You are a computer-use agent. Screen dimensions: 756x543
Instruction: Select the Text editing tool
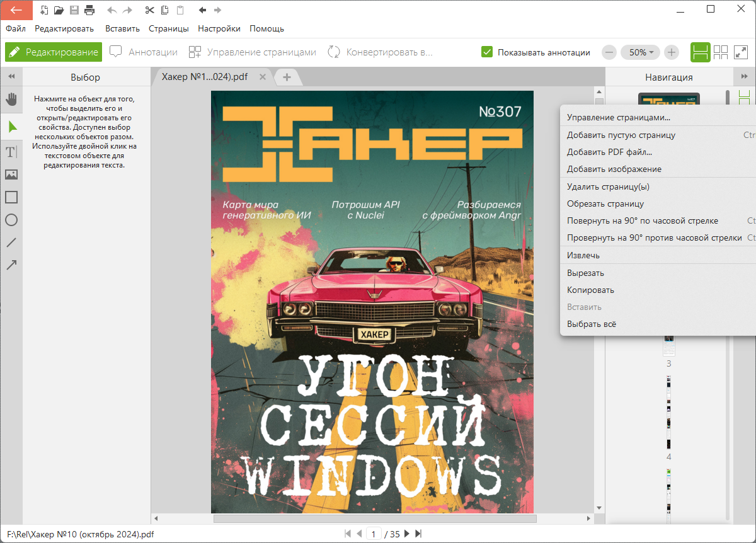coord(11,152)
